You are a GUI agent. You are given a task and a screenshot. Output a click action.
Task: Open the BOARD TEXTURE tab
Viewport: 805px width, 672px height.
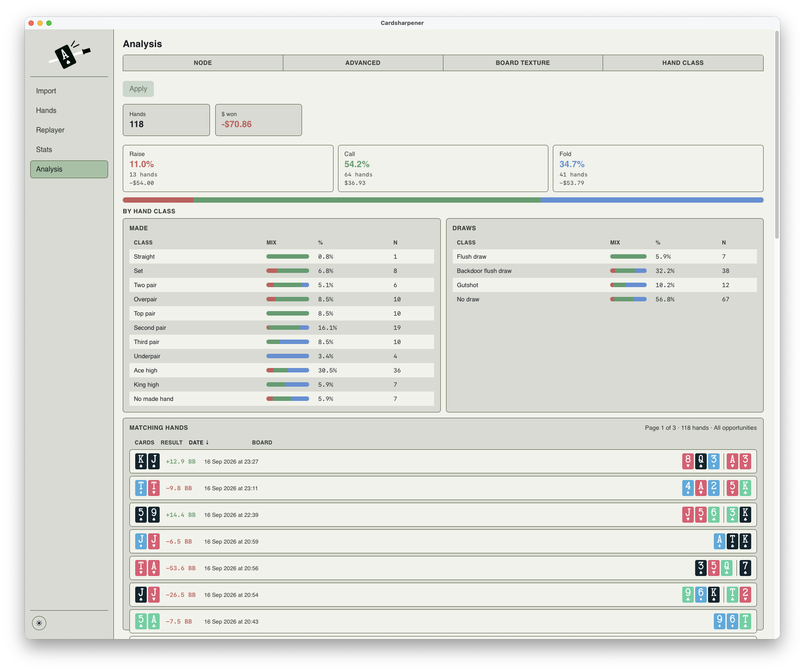[x=523, y=63]
